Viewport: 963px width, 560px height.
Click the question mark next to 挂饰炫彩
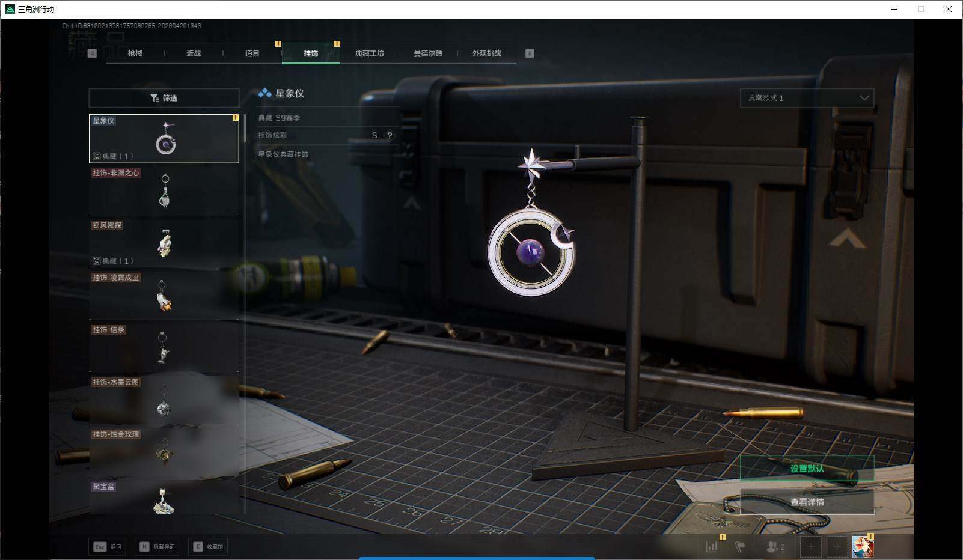pos(390,136)
